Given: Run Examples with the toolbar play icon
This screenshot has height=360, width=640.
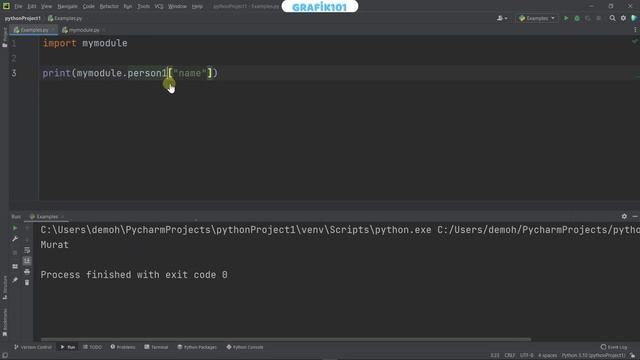Looking at the screenshot, I should pyautogui.click(x=566, y=18).
